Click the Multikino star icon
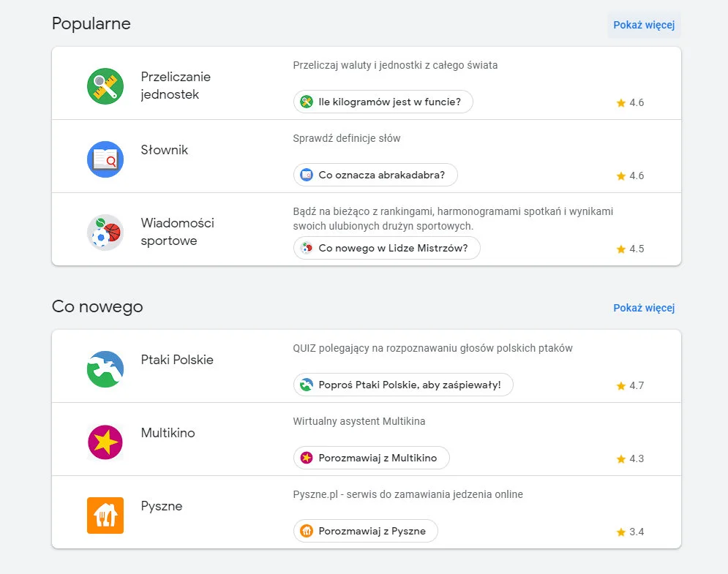The width and height of the screenshot is (728, 574). tap(105, 442)
